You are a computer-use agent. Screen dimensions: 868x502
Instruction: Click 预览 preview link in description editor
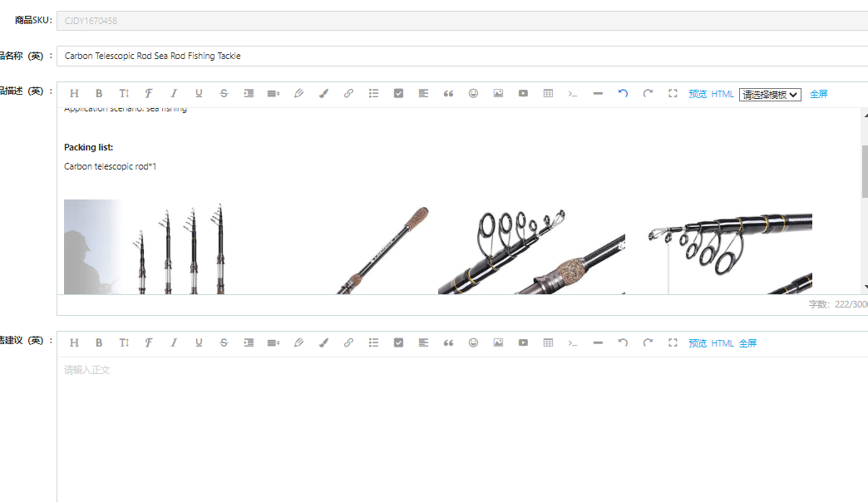coord(697,95)
